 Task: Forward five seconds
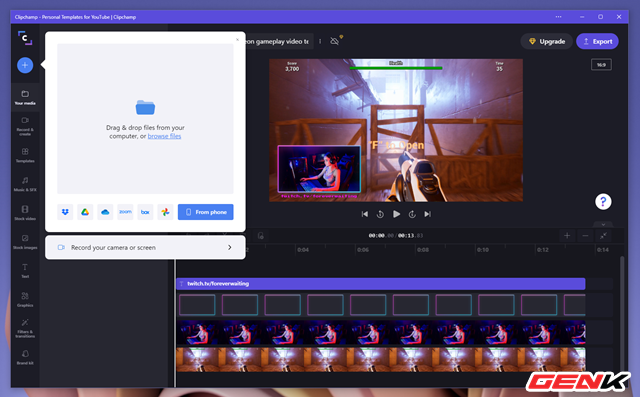coord(412,214)
